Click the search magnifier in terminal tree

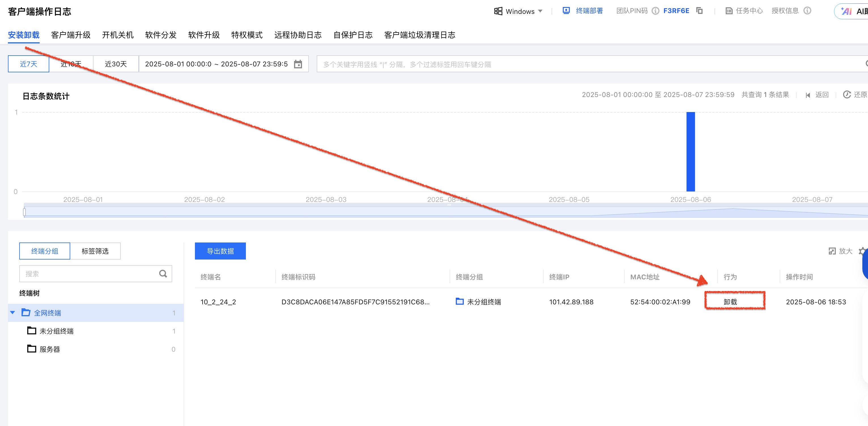163,273
